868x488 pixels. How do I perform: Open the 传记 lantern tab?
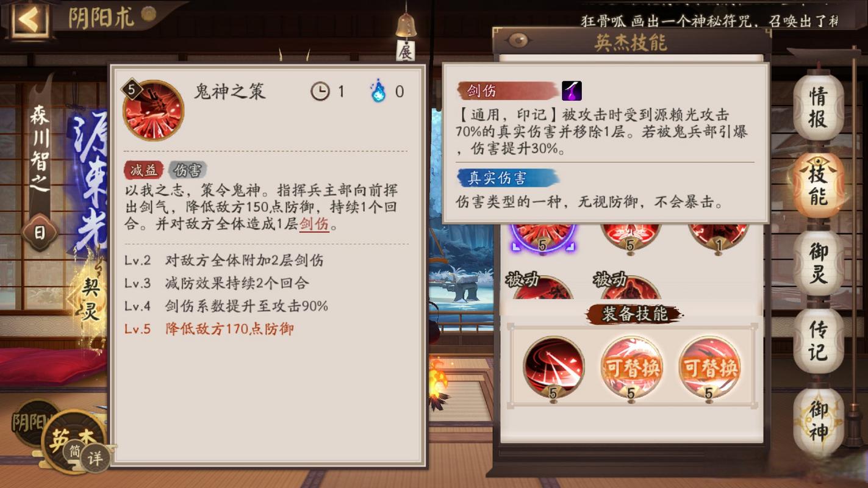(818, 342)
